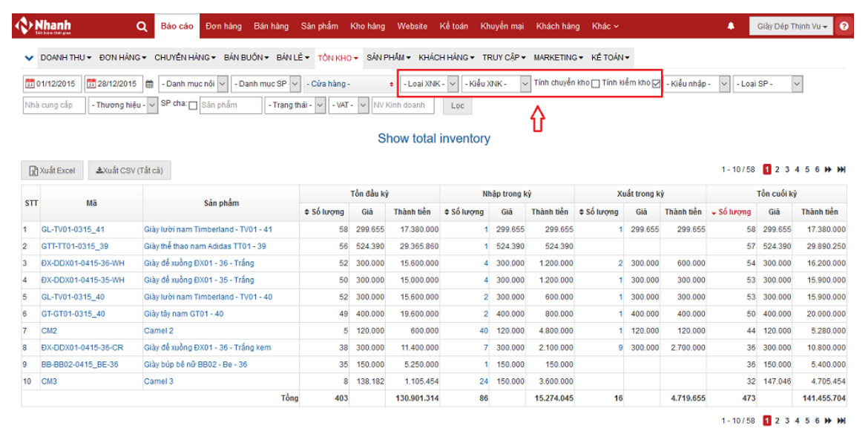868x437 pixels.
Task: Switch to Báo cáo tab
Action: [x=177, y=26]
